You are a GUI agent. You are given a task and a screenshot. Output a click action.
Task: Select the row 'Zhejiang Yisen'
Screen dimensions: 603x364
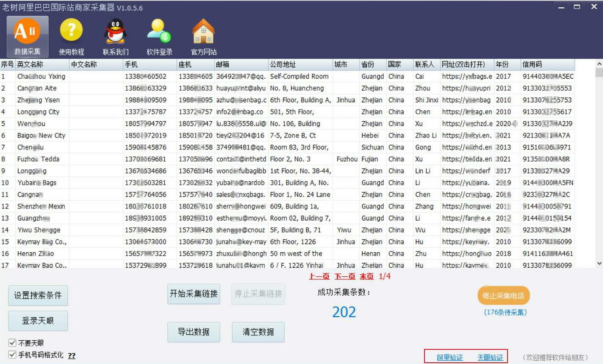[x=287, y=100]
